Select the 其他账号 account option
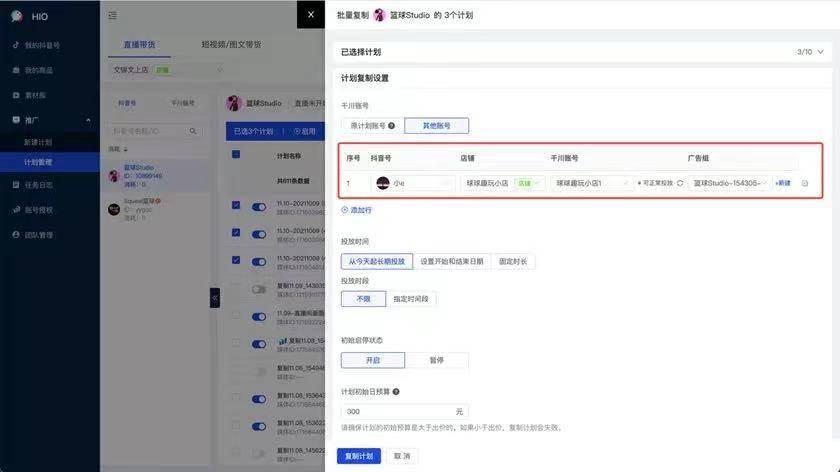Screen dimensions: 840x472 coord(436,126)
